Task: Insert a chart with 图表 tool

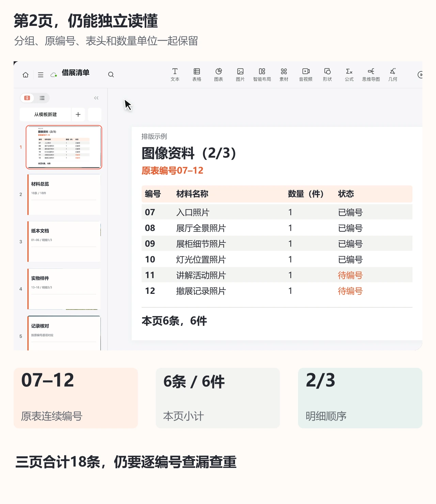Action: click(x=218, y=75)
